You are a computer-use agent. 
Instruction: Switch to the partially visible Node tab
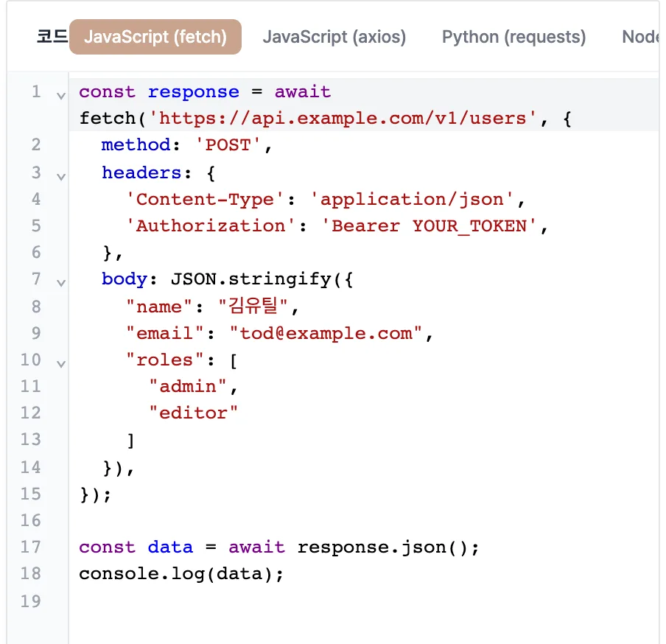pyautogui.click(x=639, y=37)
